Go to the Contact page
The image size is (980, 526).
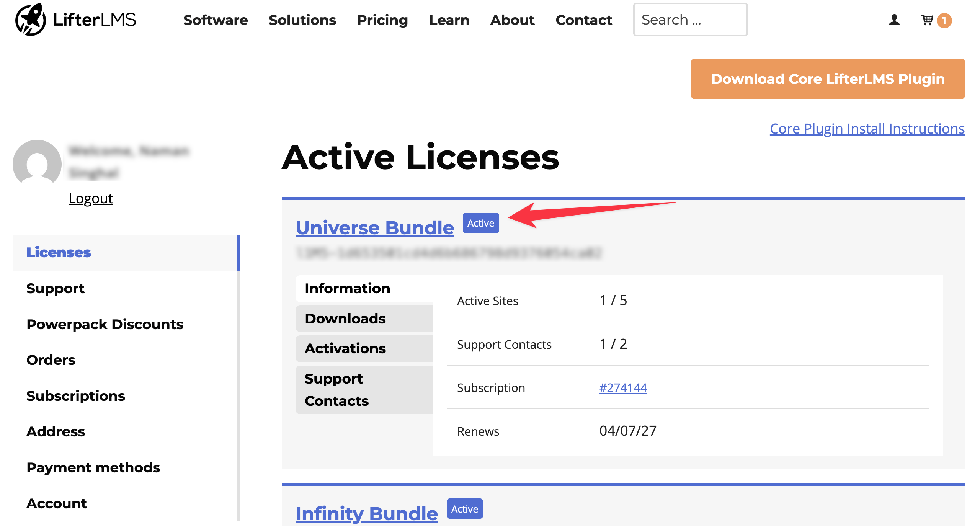[584, 20]
